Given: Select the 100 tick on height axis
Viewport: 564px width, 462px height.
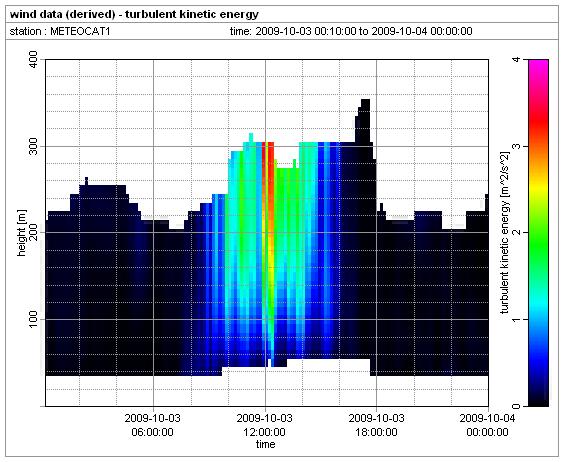Looking at the screenshot, I should tap(33, 319).
